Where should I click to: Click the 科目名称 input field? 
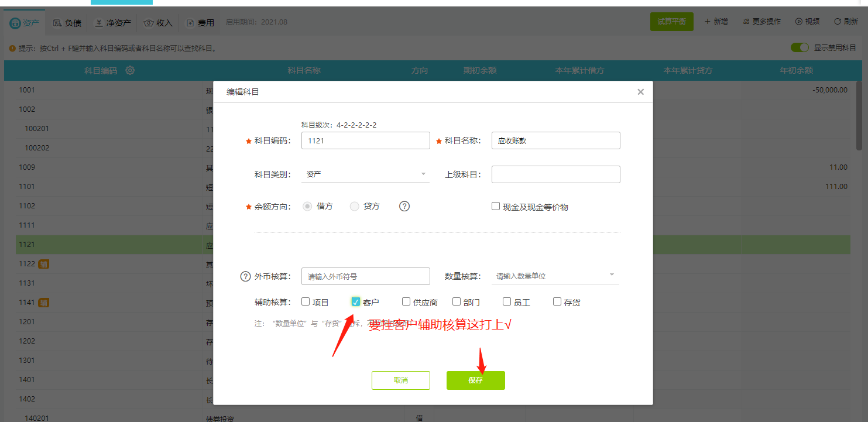[x=555, y=140]
